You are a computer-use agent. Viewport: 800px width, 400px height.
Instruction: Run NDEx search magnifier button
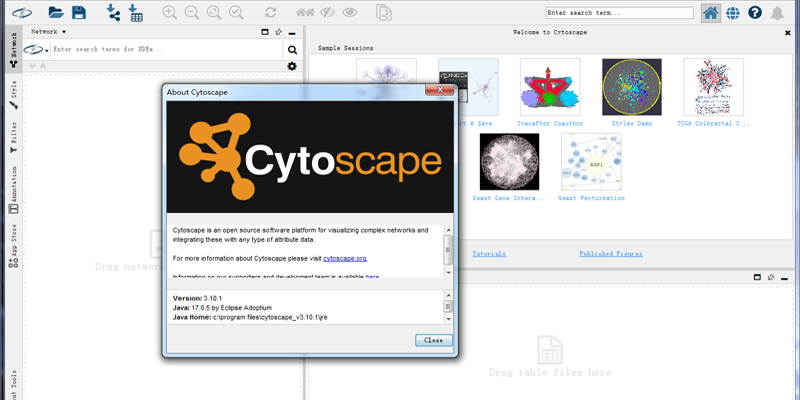(292, 49)
